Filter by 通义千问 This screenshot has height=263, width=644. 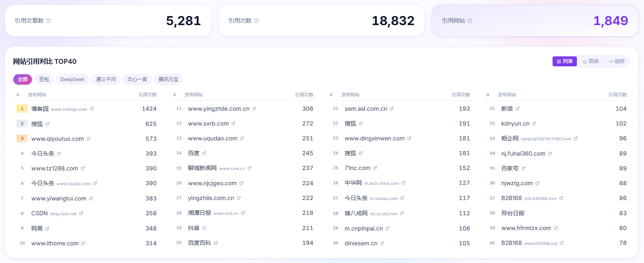tap(106, 79)
